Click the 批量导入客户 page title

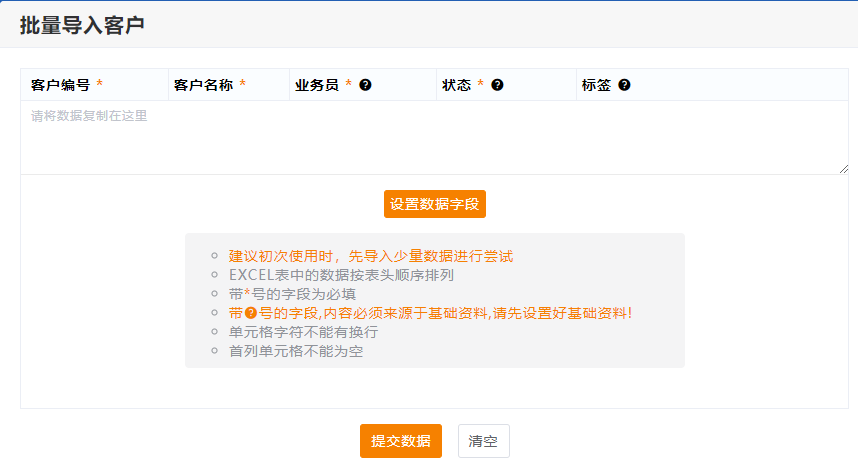pos(82,25)
